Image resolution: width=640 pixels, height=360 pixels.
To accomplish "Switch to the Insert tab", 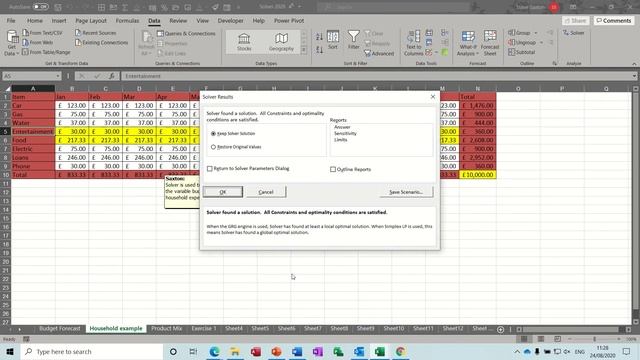I will 59,20.
